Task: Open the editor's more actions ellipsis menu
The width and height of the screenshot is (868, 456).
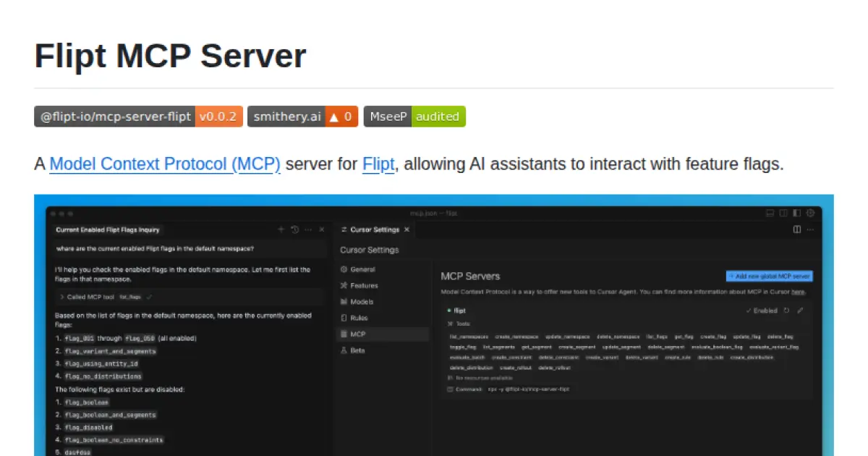Action: click(811, 229)
